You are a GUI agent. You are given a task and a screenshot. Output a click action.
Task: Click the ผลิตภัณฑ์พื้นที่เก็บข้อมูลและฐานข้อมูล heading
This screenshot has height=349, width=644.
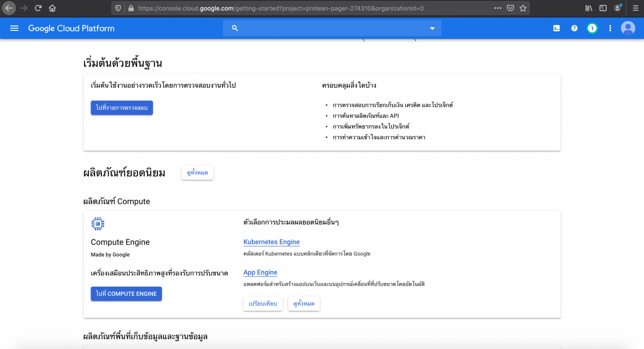point(145,337)
